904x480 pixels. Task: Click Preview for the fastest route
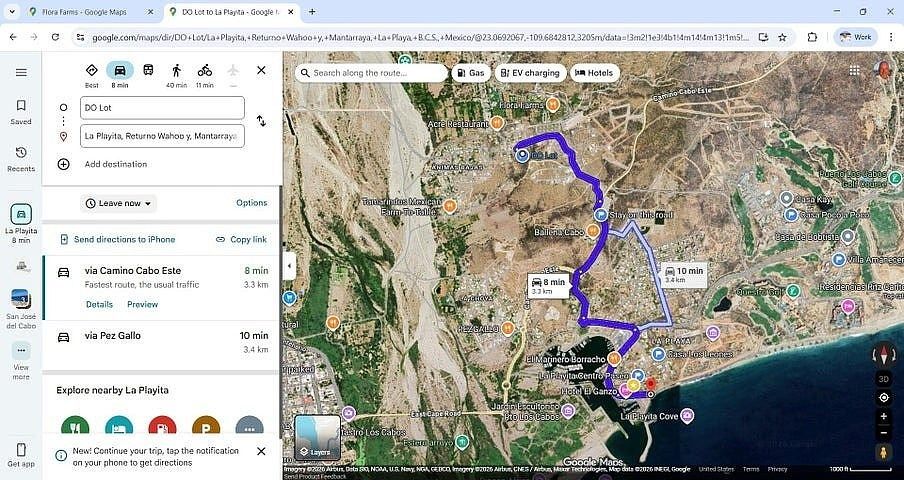pyautogui.click(x=142, y=304)
